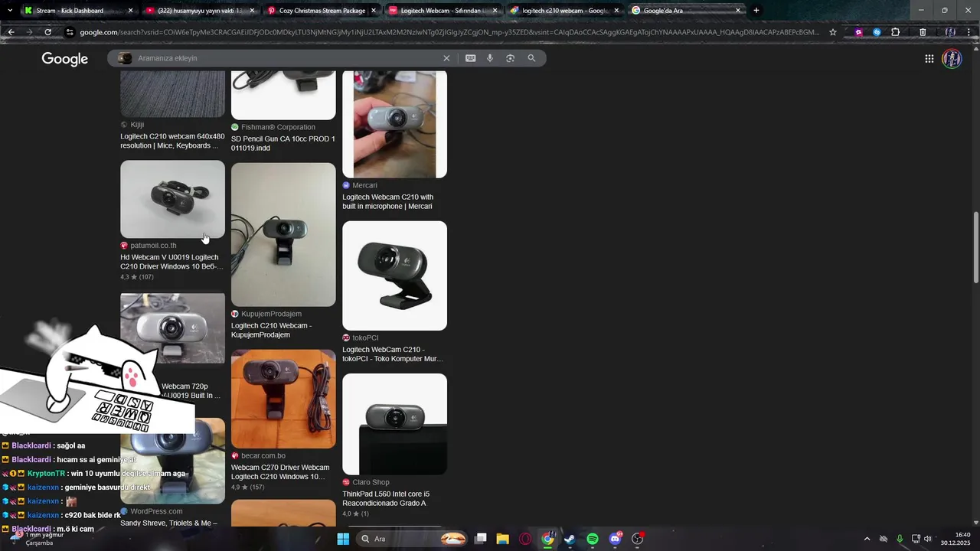Image resolution: width=980 pixels, height=551 pixels.
Task: Show hidden system tray icons
Action: (867, 539)
